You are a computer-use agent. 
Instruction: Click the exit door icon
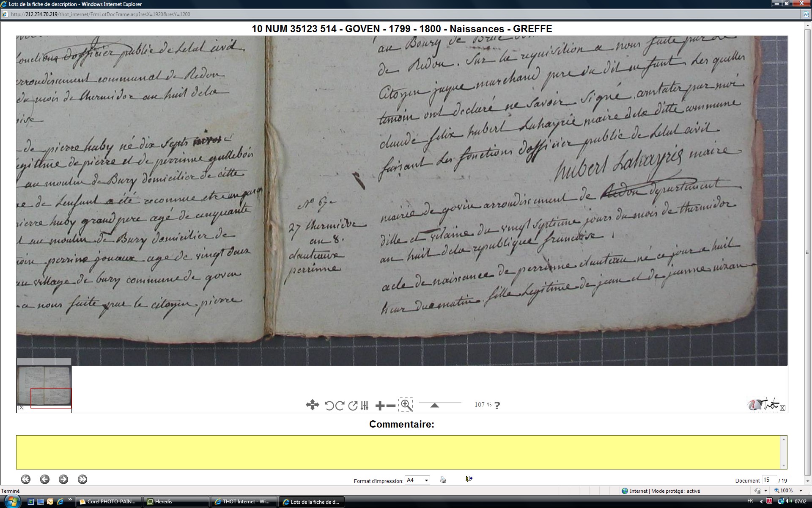[469, 479]
